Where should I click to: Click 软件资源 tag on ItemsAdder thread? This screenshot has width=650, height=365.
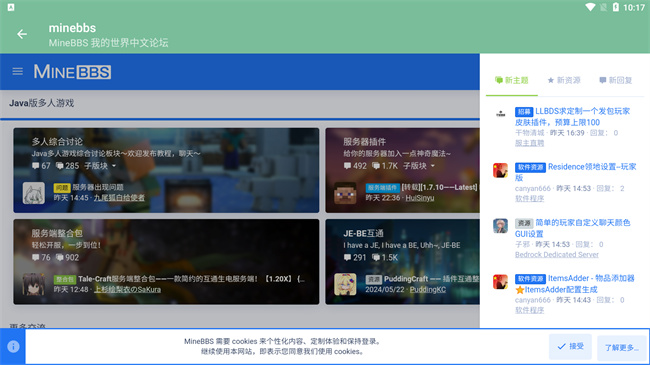[x=530, y=279]
